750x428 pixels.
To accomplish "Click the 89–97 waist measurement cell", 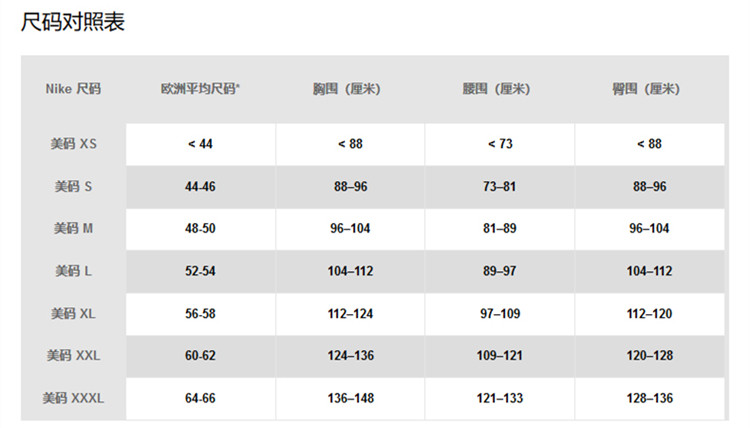I will pos(500,271).
